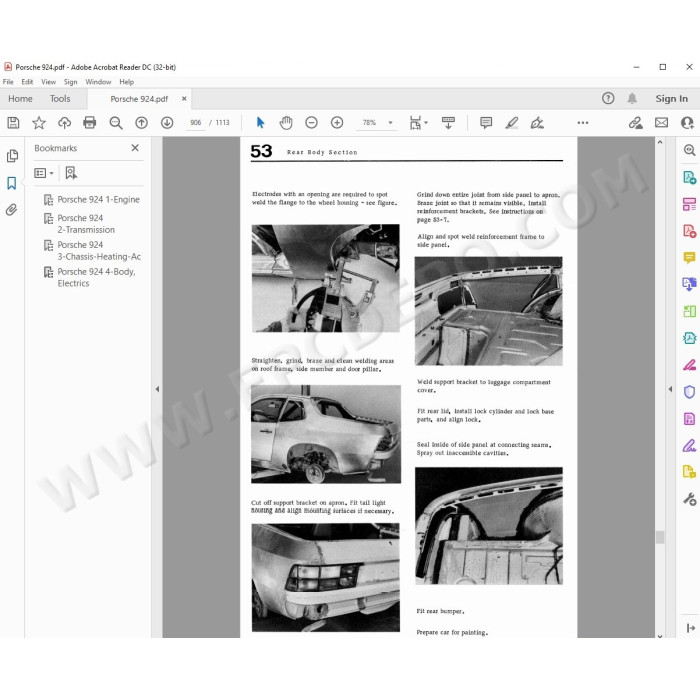
Task: Open the Sign menu
Action: 70,82
